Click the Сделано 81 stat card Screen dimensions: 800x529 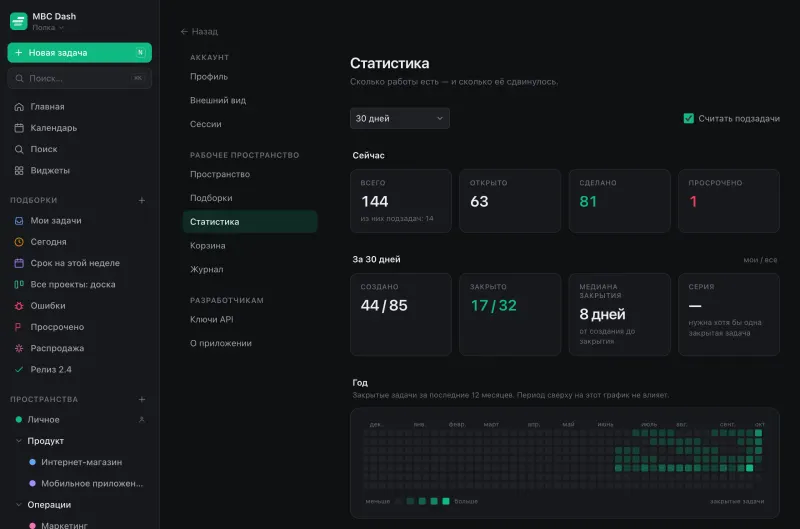619,201
